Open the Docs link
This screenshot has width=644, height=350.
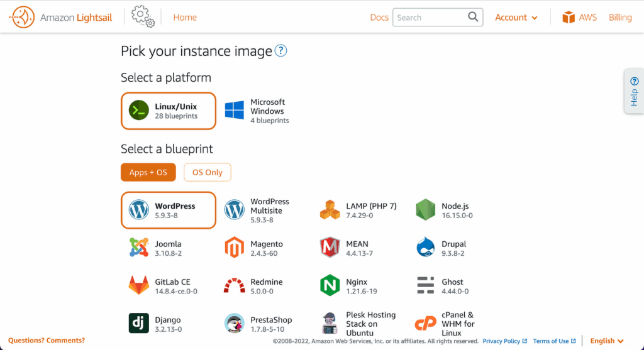click(379, 17)
